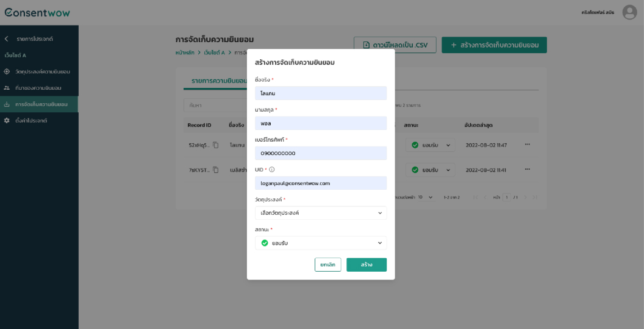
Task: Click the UID info icon
Action: 272,170
